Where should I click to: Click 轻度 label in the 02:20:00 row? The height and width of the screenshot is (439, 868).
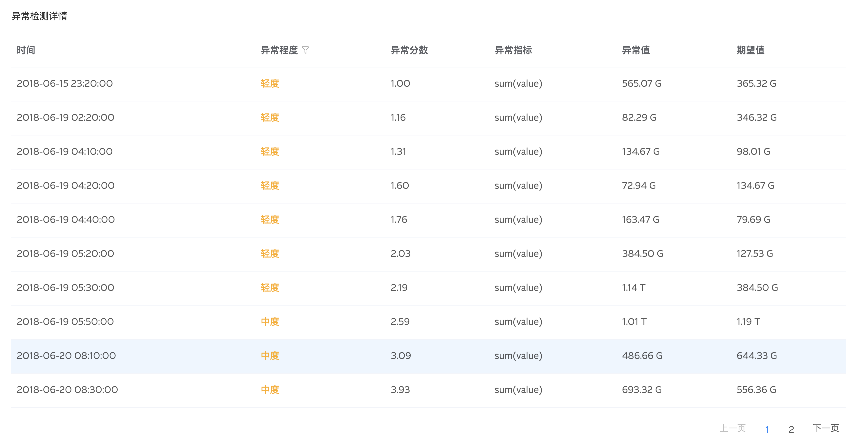270,117
